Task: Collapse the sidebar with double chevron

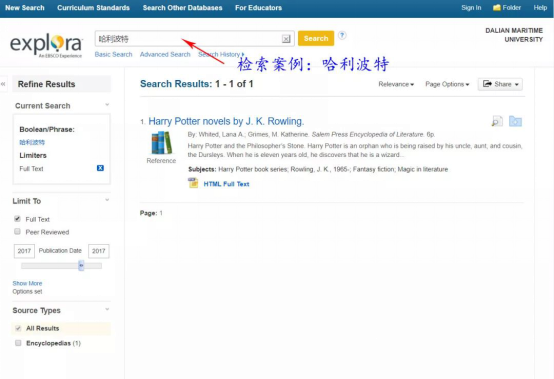Action: pos(3,84)
